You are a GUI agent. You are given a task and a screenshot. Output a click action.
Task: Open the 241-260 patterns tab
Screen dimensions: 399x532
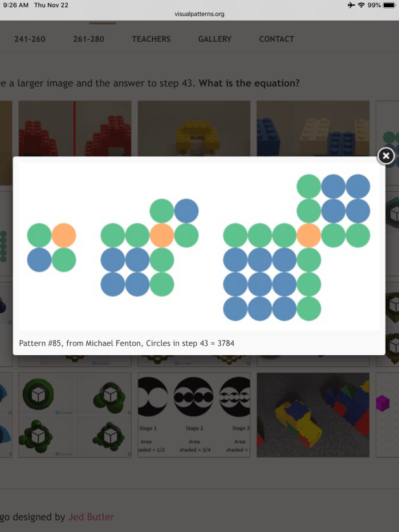pos(30,39)
